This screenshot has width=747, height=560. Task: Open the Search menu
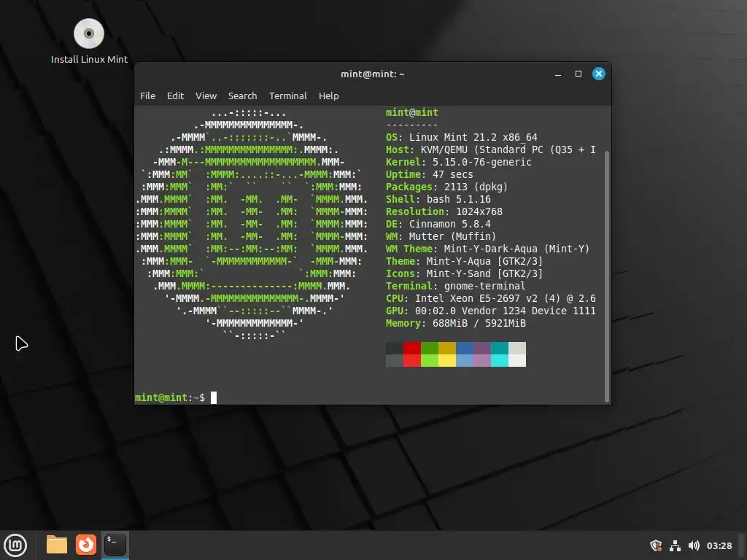[x=242, y=96]
